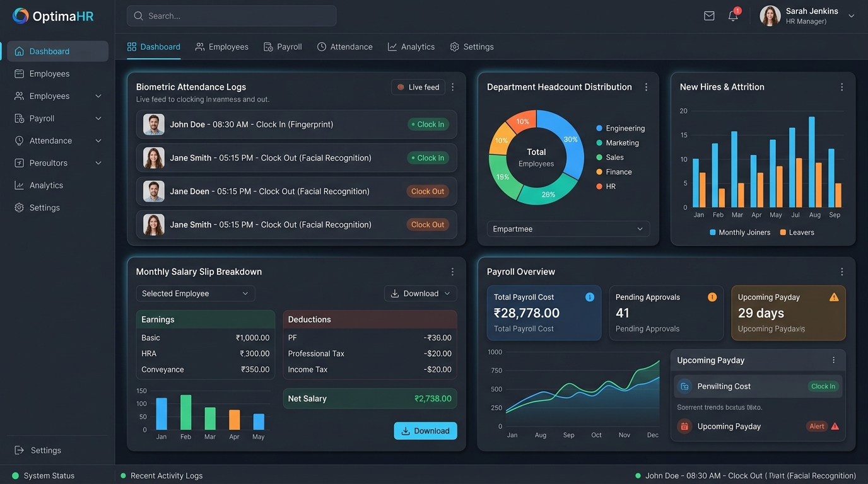Toggle HR legend item in donut chart

tap(606, 187)
